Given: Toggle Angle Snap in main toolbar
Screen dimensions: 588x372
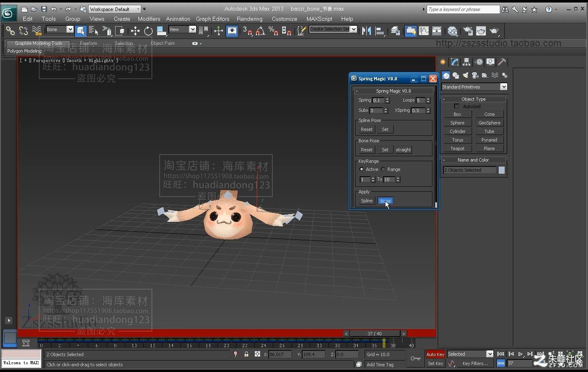Looking at the screenshot, I should click(260, 31).
